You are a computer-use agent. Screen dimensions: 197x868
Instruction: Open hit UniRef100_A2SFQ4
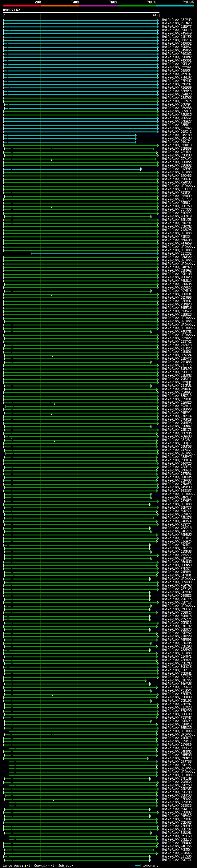[177, 192]
